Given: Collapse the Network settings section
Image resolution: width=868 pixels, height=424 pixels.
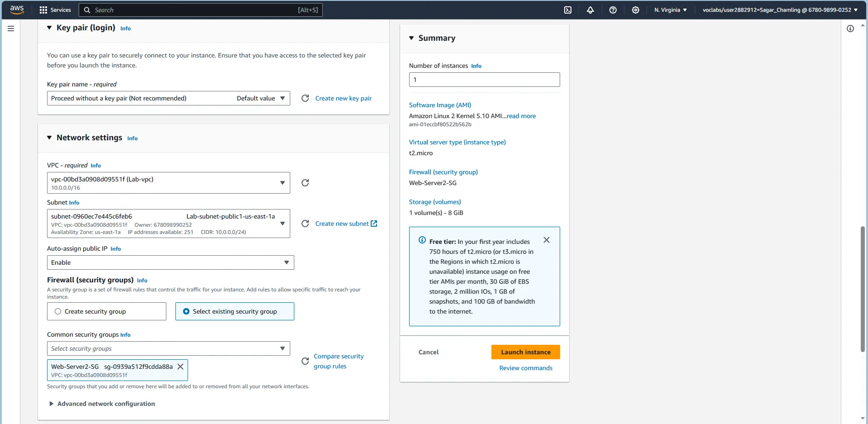Looking at the screenshot, I should click(49, 138).
